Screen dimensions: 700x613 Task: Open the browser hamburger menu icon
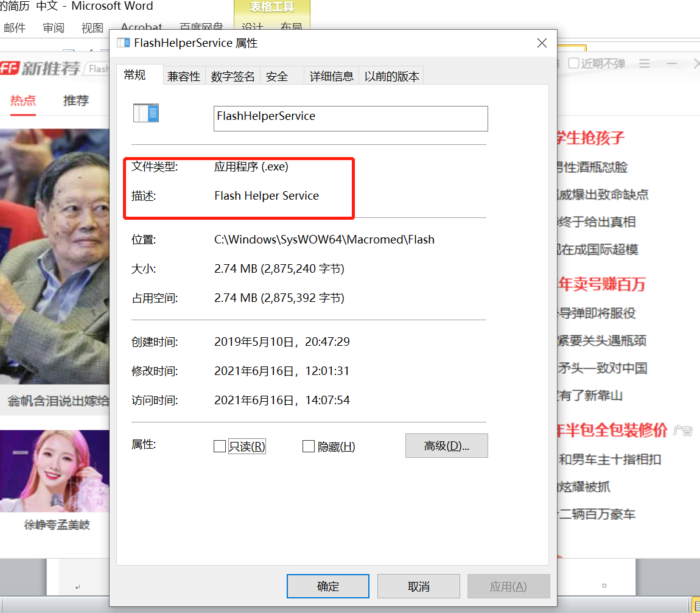[x=645, y=63]
